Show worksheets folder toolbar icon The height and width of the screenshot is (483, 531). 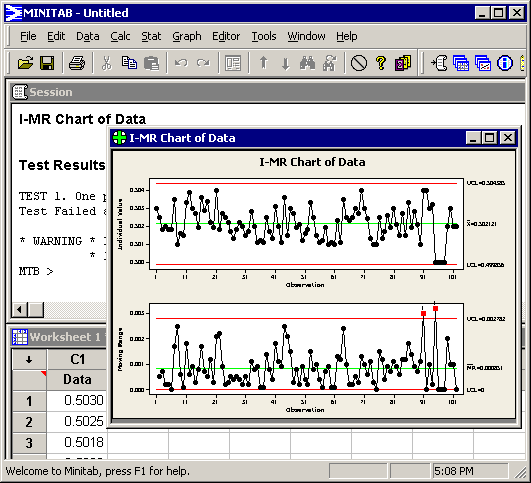(x=461, y=63)
